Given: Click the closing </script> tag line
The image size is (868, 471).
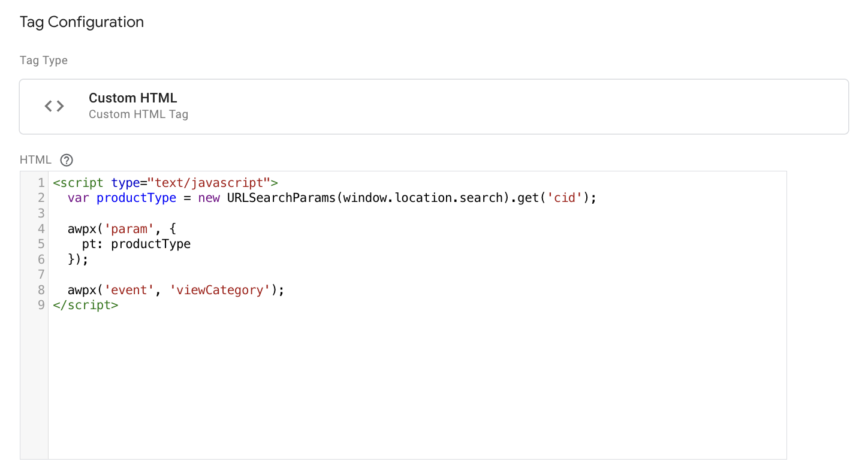Looking at the screenshot, I should [x=86, y=305].
